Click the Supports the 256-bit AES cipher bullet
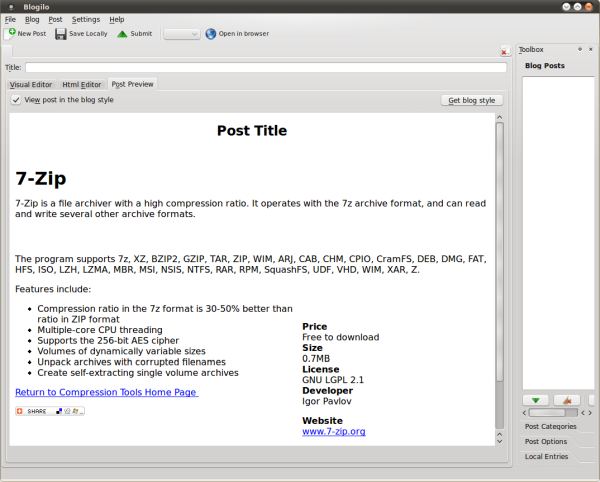The height and width of the screenshot is (482, 600). coord(108,341)
